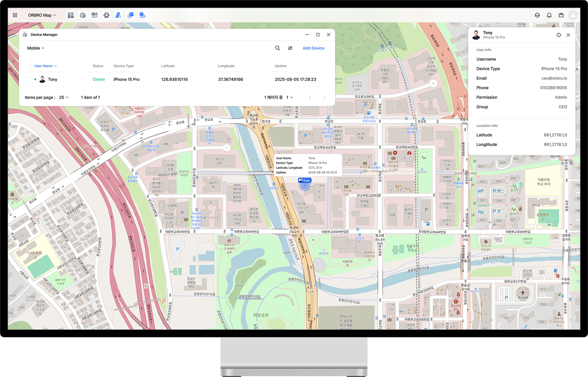The image size is (588, 377).
Task: Click the search icon in Device Manager
Action: [x=277, y=48]
